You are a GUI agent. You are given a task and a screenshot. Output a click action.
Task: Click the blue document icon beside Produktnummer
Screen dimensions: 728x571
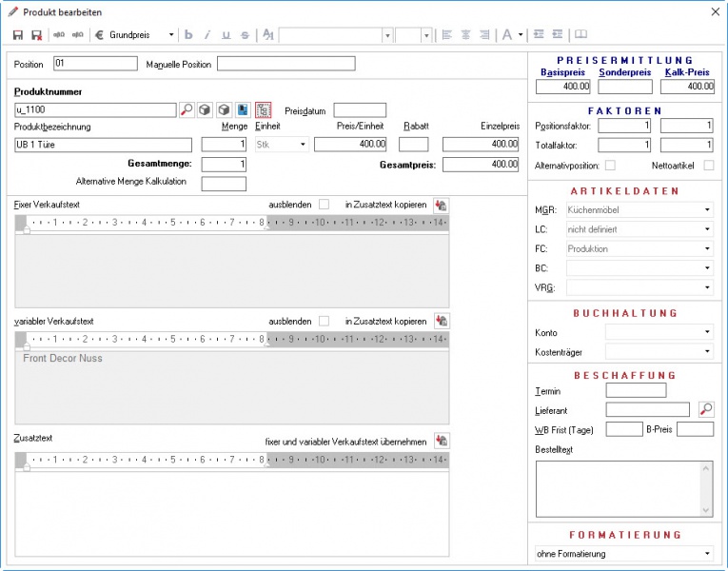coord(243,110)
